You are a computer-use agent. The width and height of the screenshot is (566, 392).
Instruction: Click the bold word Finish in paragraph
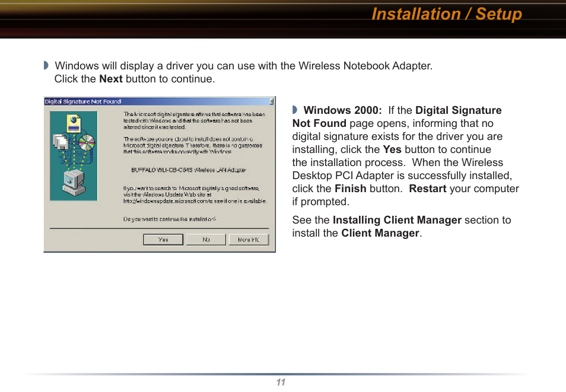tap(350, 189)
